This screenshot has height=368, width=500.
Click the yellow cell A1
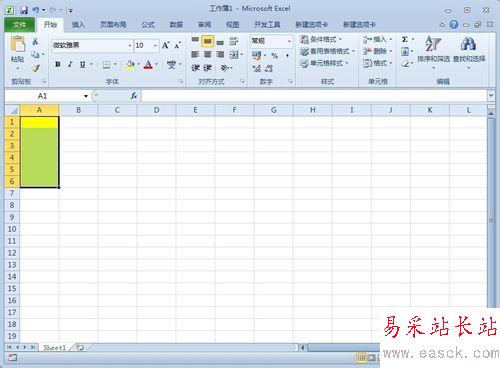39,122
